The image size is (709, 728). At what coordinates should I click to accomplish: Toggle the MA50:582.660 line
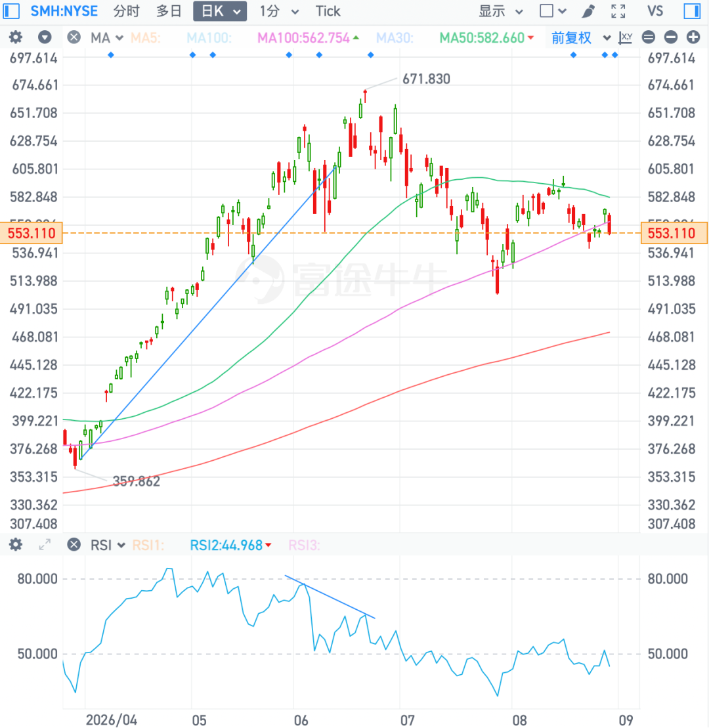pos(486,37)
